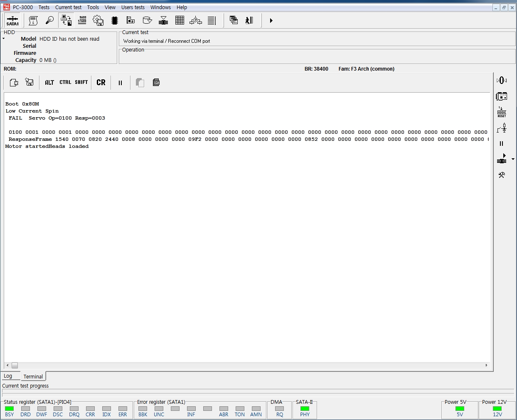Toggle the SHIFT key in terminal toolbar

(x=81, y=82)
